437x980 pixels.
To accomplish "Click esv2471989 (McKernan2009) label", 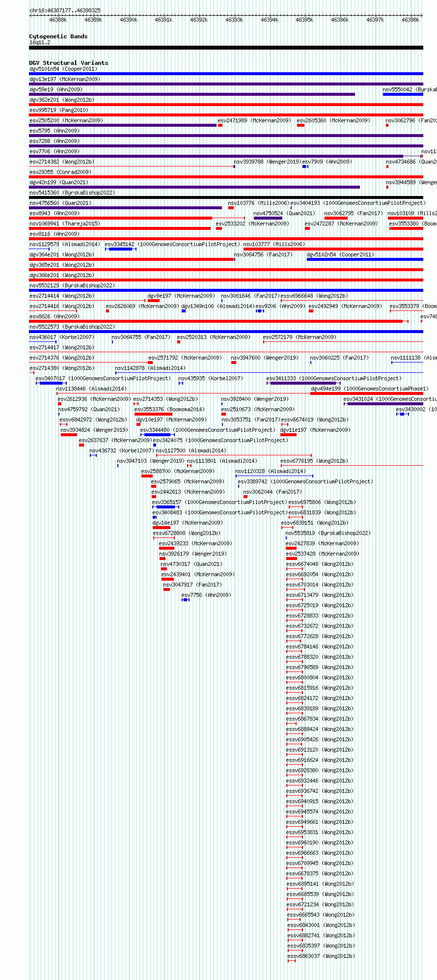I will click(x=254, y=120).
